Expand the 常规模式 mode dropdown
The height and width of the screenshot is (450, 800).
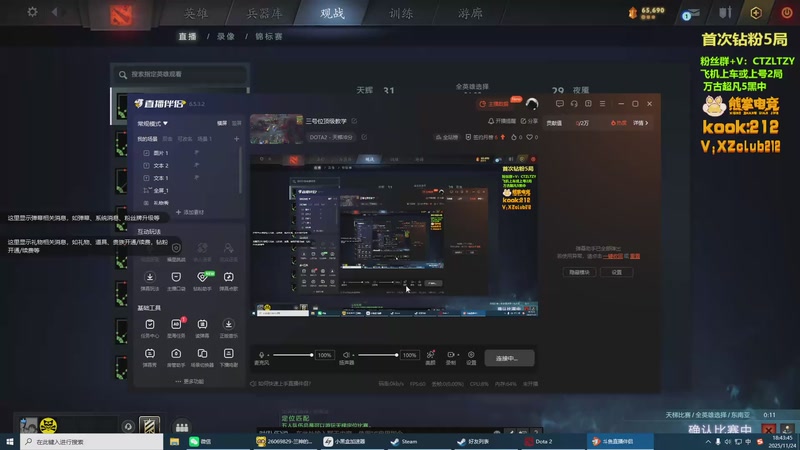point(152,123)
